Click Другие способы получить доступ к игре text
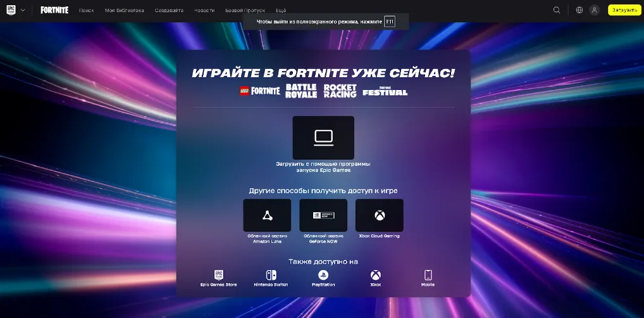Screen dimensions: 644x318 [323, 191]
